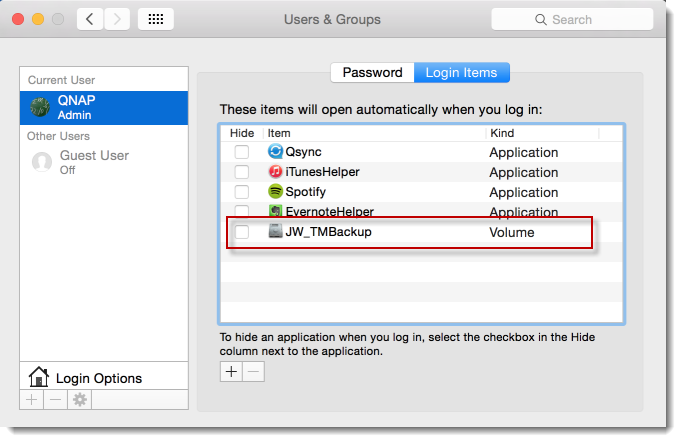
Task: Click the Search field
Action: tap(570, 19)
